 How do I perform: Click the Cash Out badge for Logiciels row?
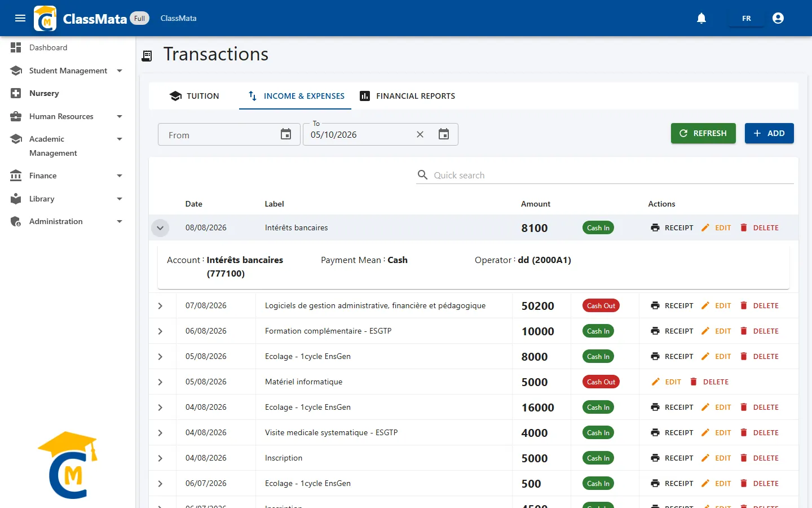tap(601, 306)
